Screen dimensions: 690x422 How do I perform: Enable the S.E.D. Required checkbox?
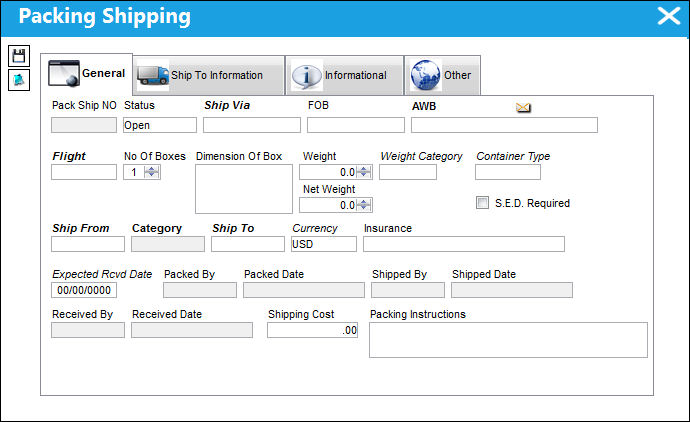tap(482, 202)
